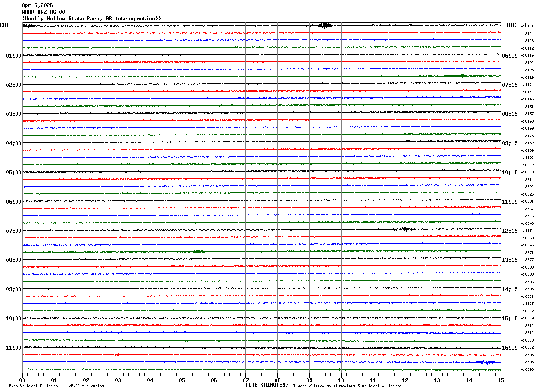
Task: Select the '11:00' CDT time label
Action: (x=13, y=348)
